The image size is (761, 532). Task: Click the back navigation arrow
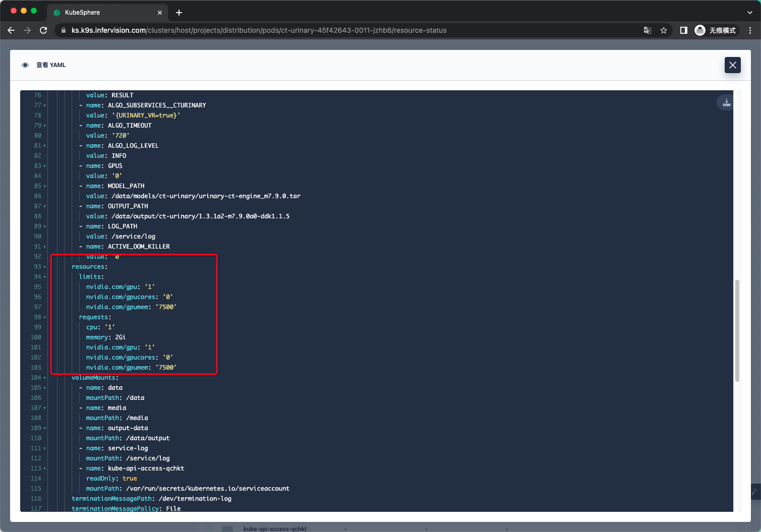coord(11,30)
